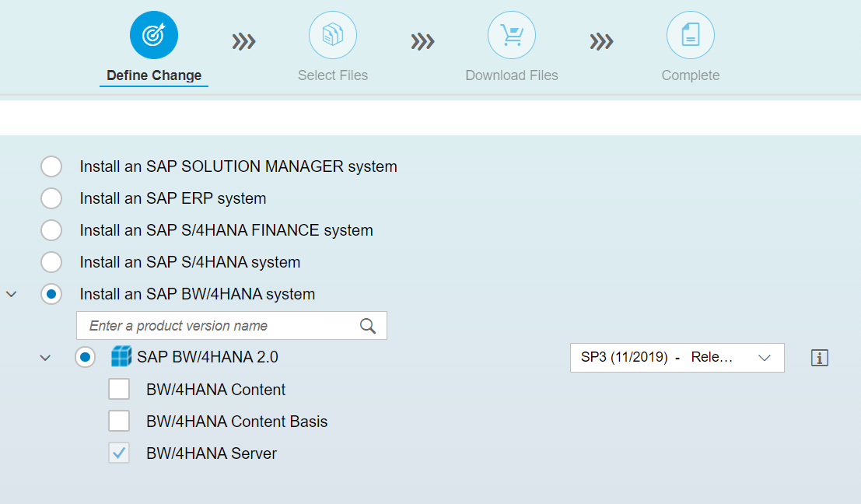
Task: Click the BW/4HANA Content Basis label
Action: (x=236, y=421)
